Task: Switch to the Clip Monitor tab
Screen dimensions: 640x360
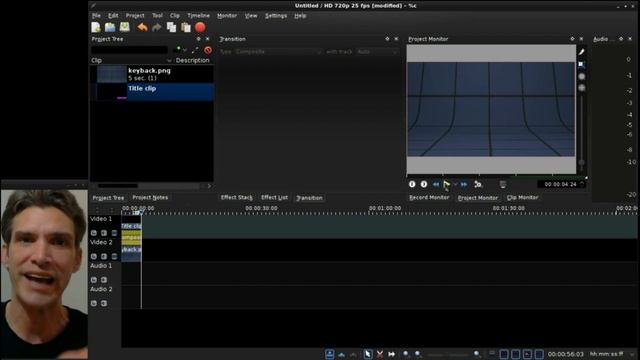Action: coord(522,198)
